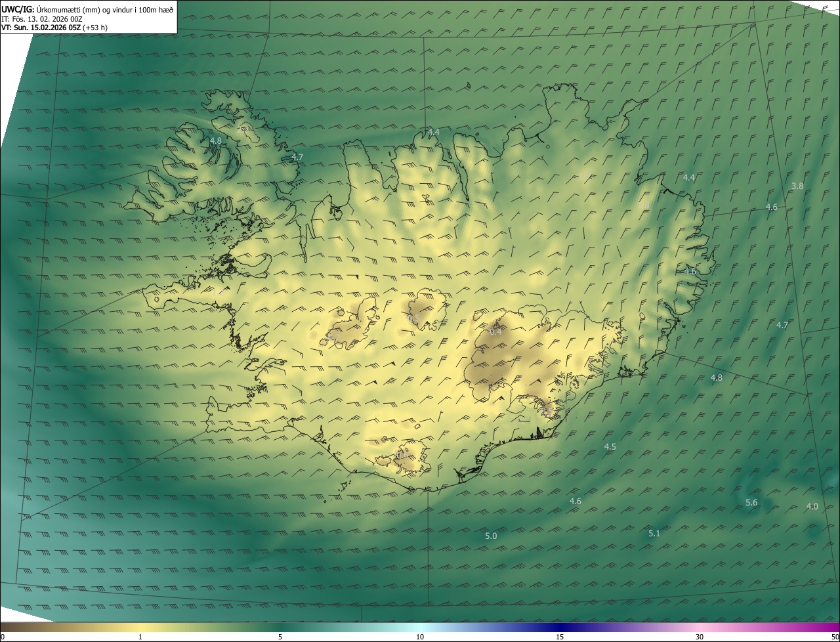
Task: Click the 5.0 value south of Iceland
Action: click(491, 536)
